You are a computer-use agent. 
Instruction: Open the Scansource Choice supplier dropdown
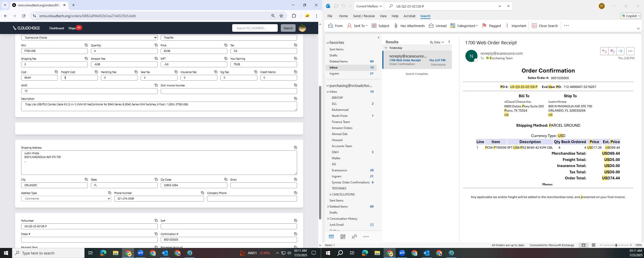[x=89, y=38]
